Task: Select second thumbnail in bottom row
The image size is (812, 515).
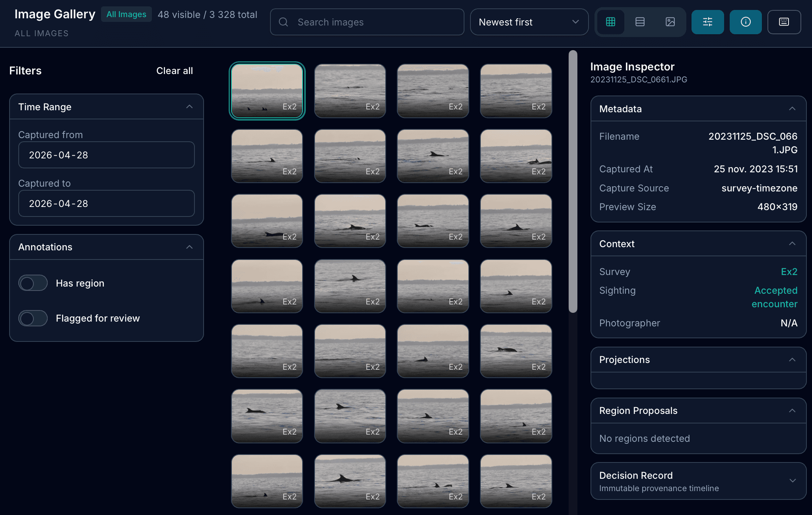Action: click(350, 481)
